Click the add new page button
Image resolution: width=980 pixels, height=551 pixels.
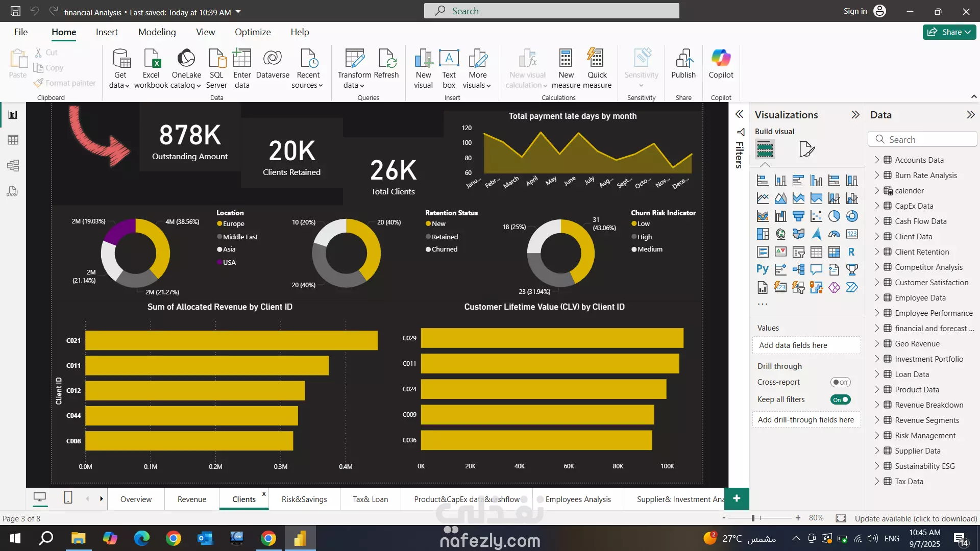tap(736, 498)
